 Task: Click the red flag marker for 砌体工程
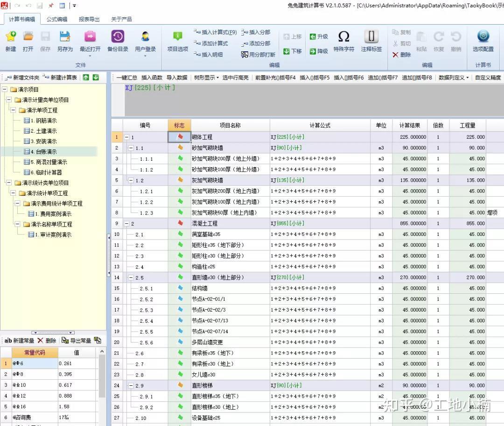coord(180,137)
